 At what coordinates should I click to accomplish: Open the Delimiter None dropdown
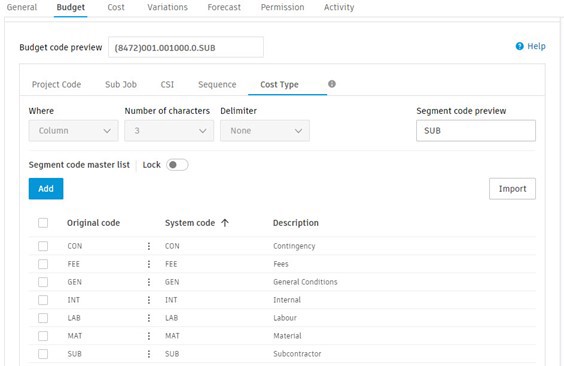265,131
